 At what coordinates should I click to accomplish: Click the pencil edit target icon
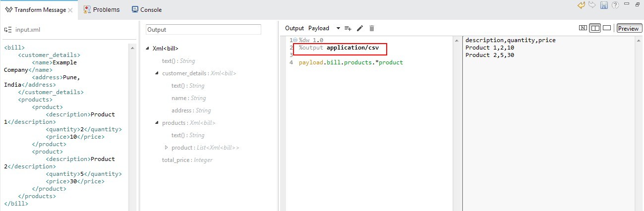coord(360,29)
